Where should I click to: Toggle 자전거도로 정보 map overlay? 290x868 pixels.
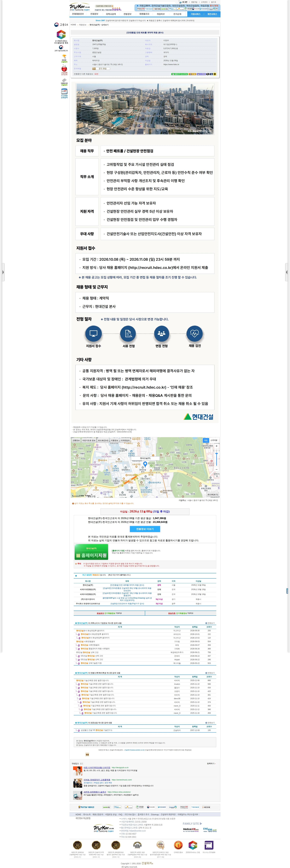click(x=89, y=440)
